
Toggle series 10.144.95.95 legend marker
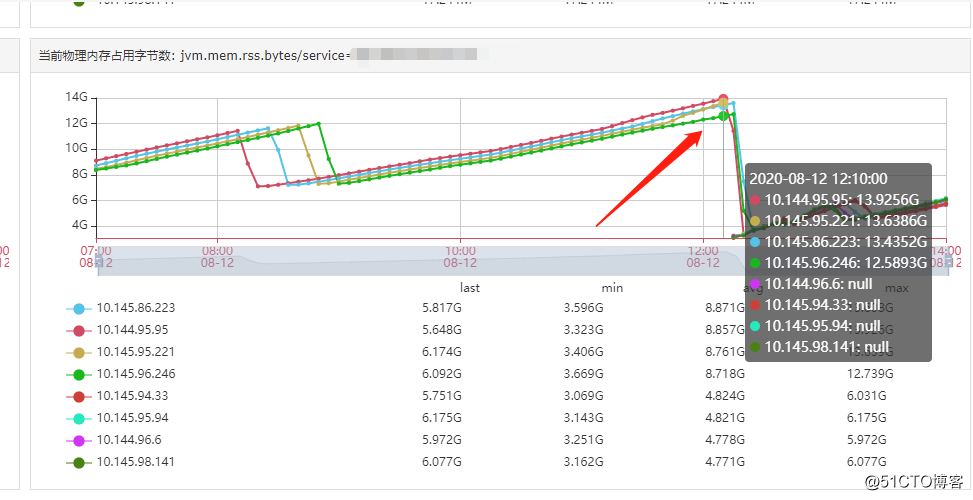tap(79, 331)
